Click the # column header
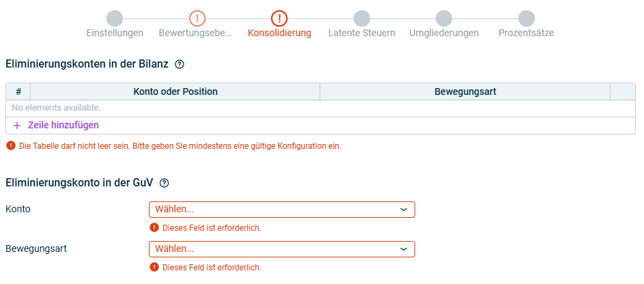This screenshot has width=644, height=284. click(18, 91)
